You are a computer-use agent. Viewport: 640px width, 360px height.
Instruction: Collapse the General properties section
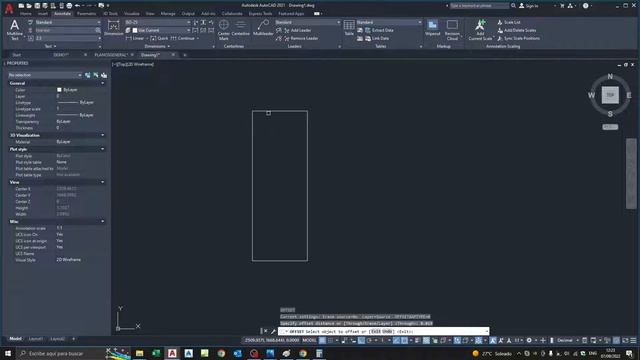tap(102, 83)
